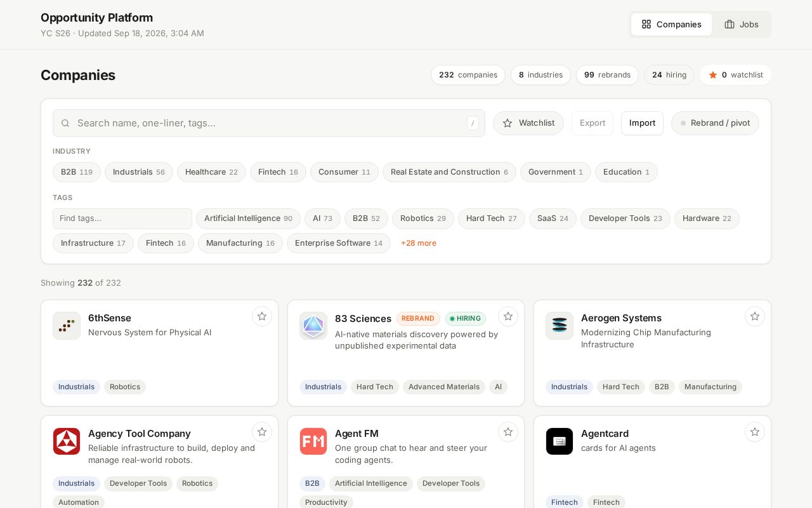
Task: Filter by Industrials industry chip
Action: coord(139,172)
